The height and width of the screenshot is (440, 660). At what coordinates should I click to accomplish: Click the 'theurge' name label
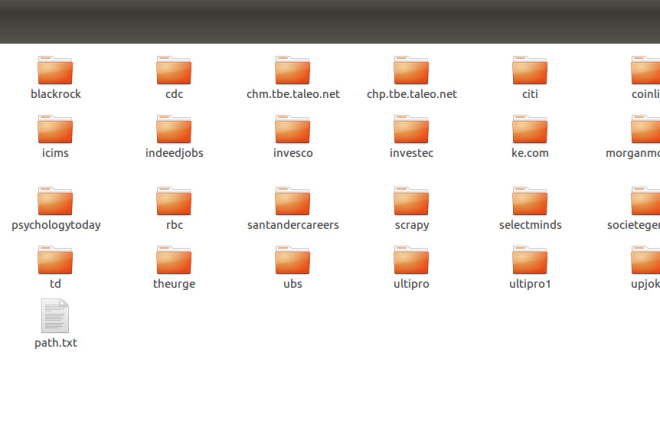tap(174, 284)
